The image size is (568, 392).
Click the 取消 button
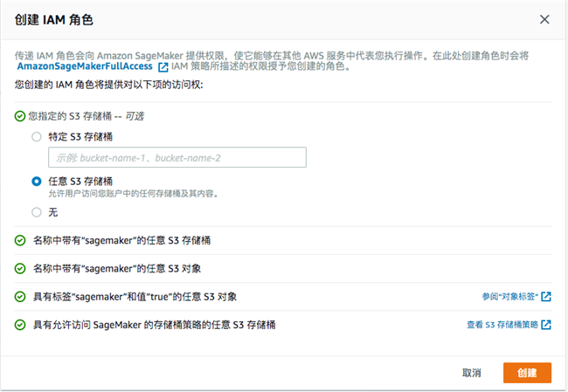coord(472,373)
